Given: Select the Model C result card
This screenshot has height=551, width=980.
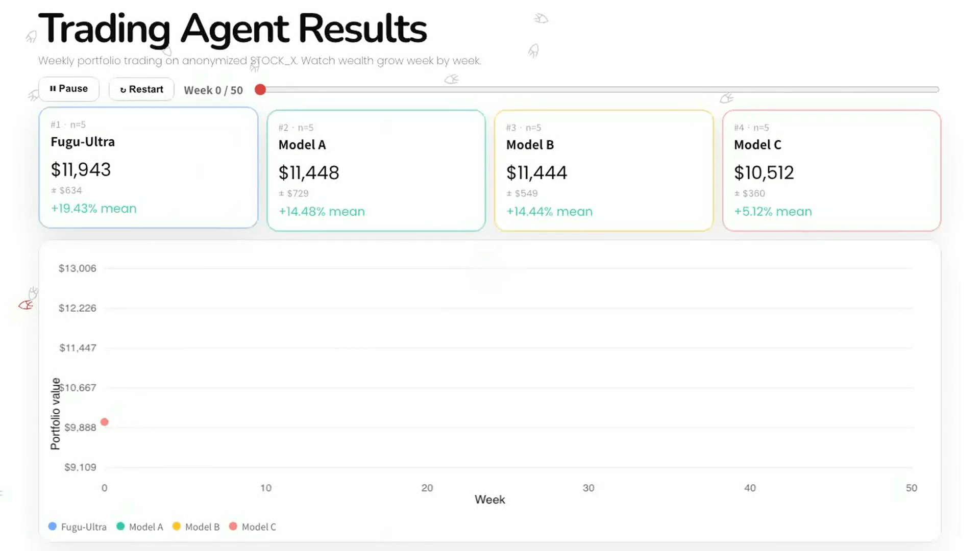Looking at the screenshot, I should pyautogui.click(x=831, y=170).
